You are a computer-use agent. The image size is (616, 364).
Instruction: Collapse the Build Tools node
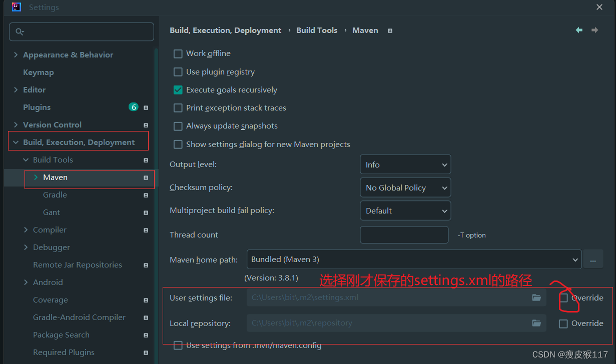pyautogui.click(x=26, y=160)
